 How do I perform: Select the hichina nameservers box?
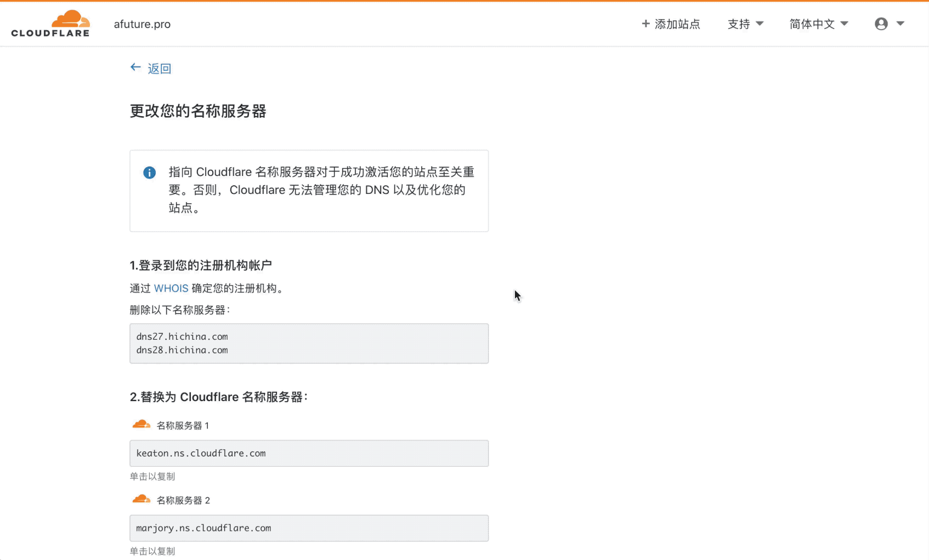coord(309,344)
